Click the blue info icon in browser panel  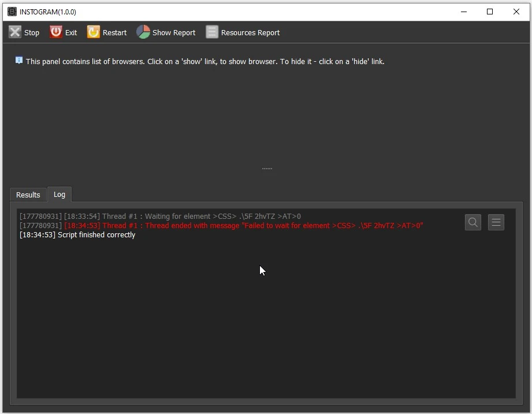pos(19,61)
